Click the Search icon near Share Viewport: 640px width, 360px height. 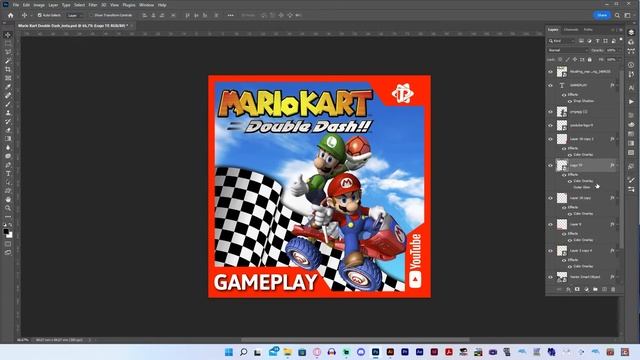click(617, 15)
